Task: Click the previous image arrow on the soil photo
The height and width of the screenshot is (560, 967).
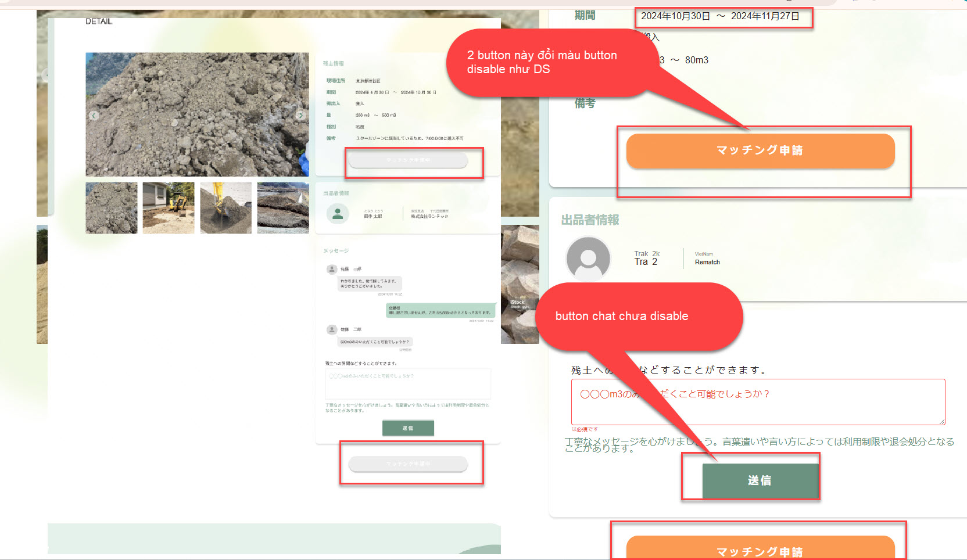Action: pyautogui.click(x=94, y=116)
